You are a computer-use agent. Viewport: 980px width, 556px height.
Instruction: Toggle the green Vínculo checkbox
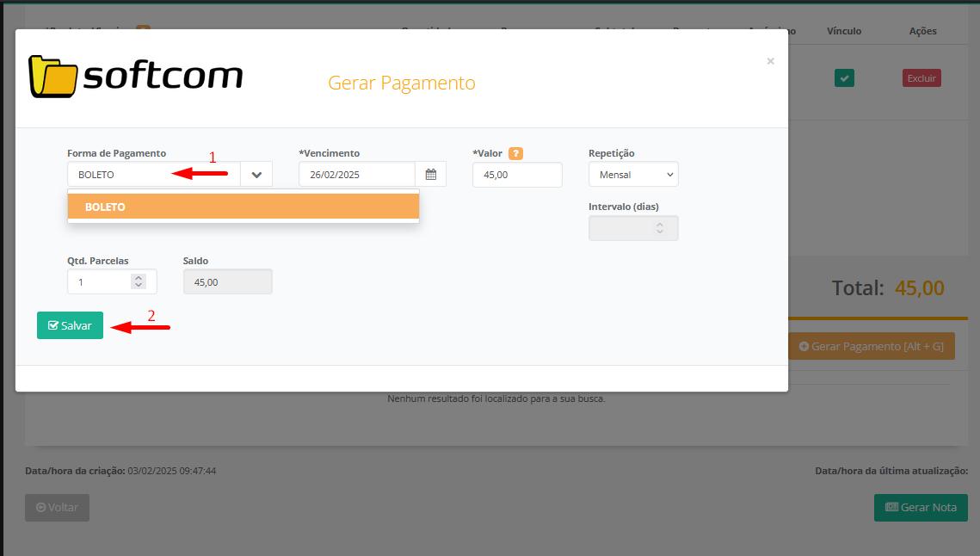click(844, 78)
